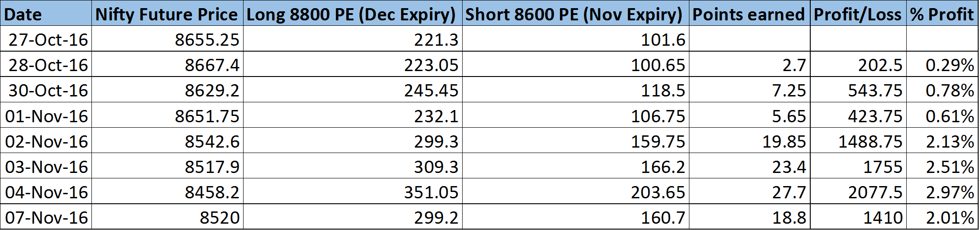Select the 07-Nov-16 date cell

[46, 216]
